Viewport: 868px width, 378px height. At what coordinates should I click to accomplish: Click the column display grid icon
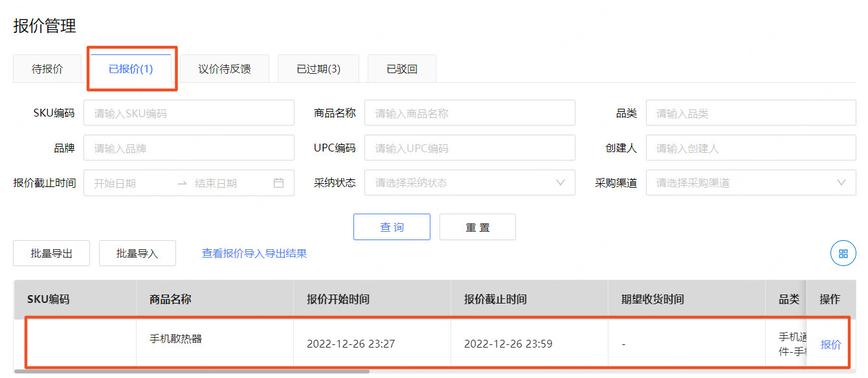843,253
